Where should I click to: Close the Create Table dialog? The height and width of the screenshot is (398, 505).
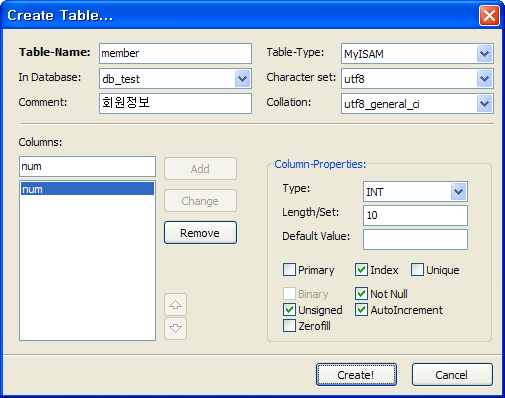[489, 15]
